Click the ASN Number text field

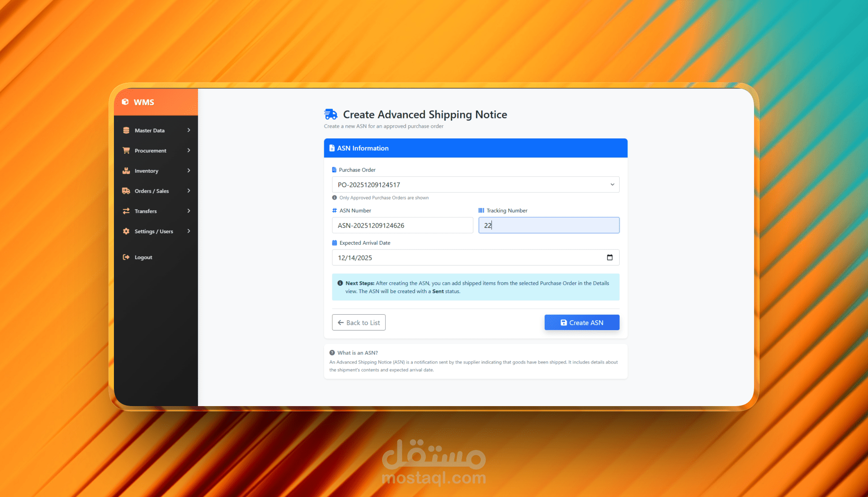tap(402, 225)
